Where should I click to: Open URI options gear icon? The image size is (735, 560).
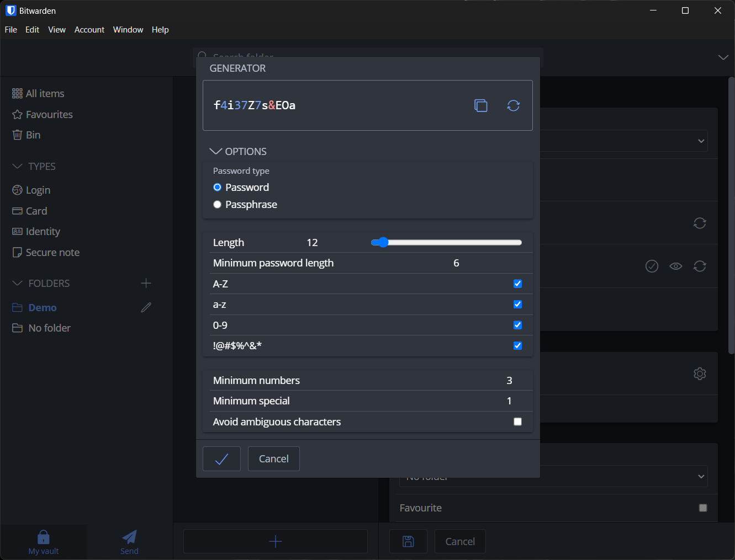tap(700, 374)
